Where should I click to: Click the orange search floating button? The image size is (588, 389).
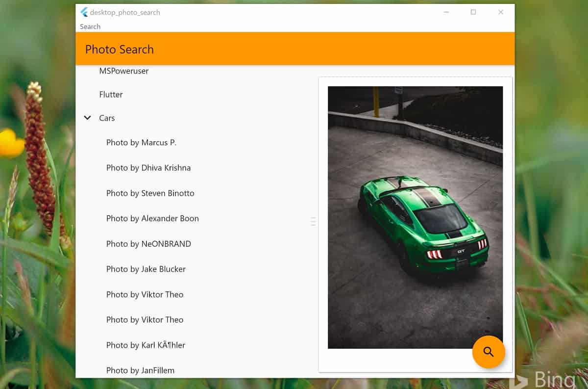coord(489,352)
